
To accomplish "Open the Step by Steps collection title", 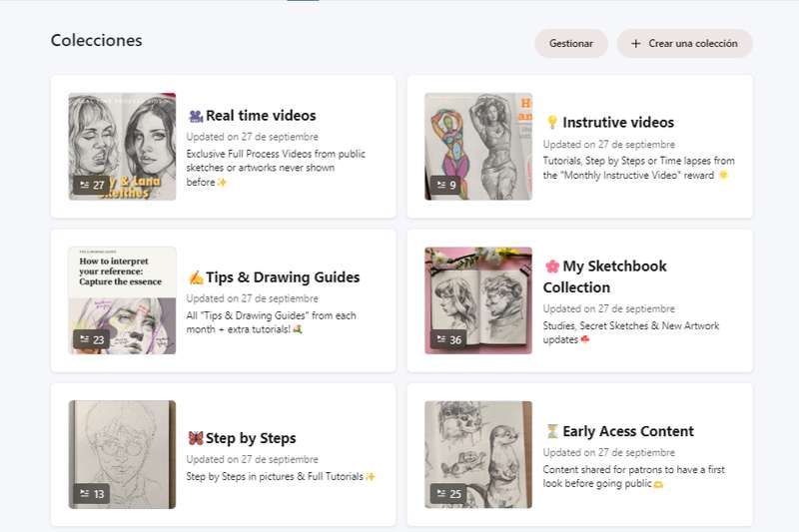I will [x=251, y=438].
